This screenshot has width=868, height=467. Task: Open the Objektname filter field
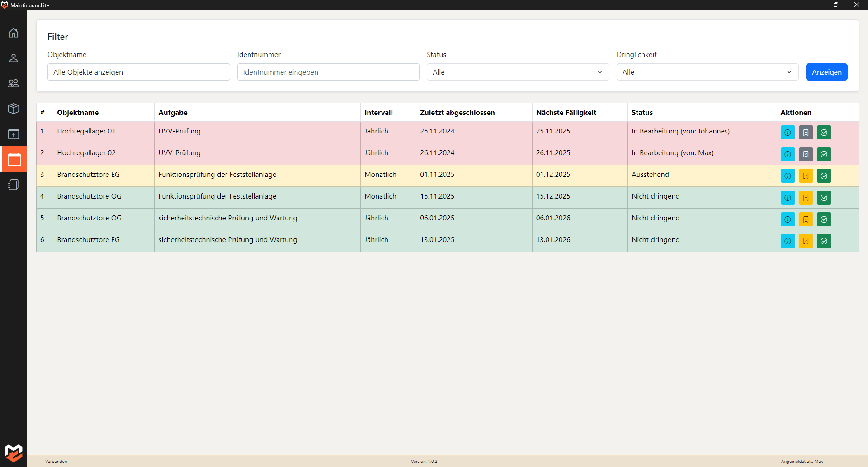tap(138, 72)
